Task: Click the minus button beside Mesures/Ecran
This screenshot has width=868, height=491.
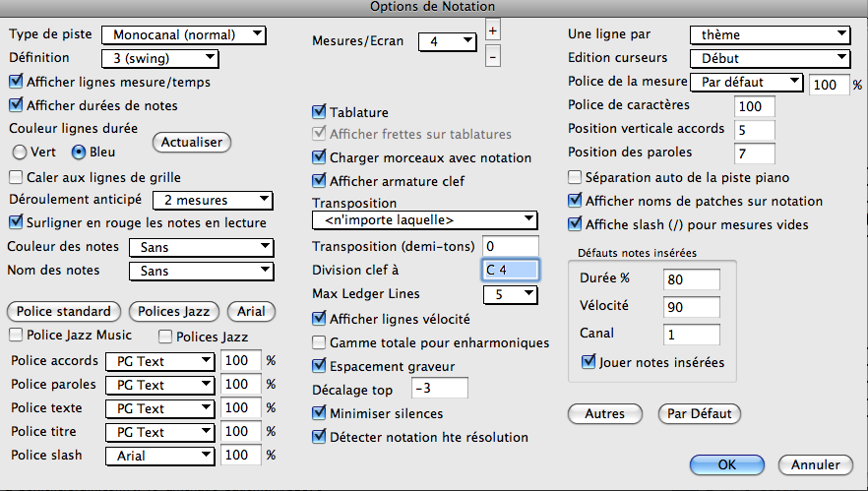Action: pos(493,56)
